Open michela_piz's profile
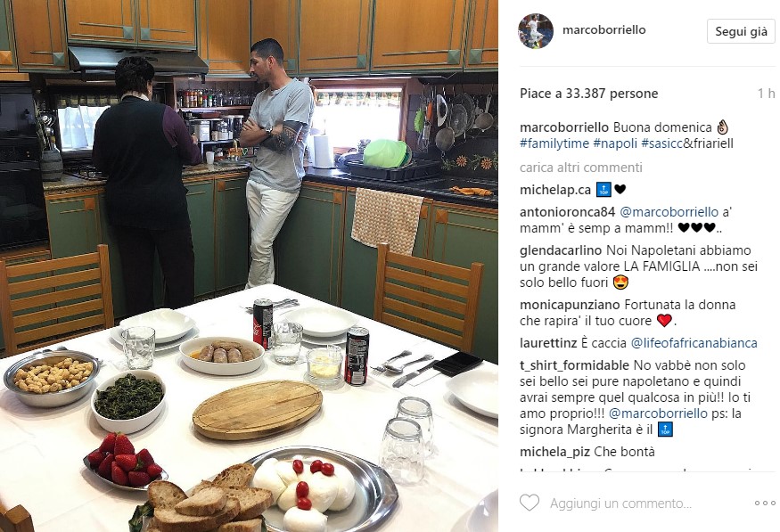The height and width of the screenshot is (532, 780). (555, 452)
